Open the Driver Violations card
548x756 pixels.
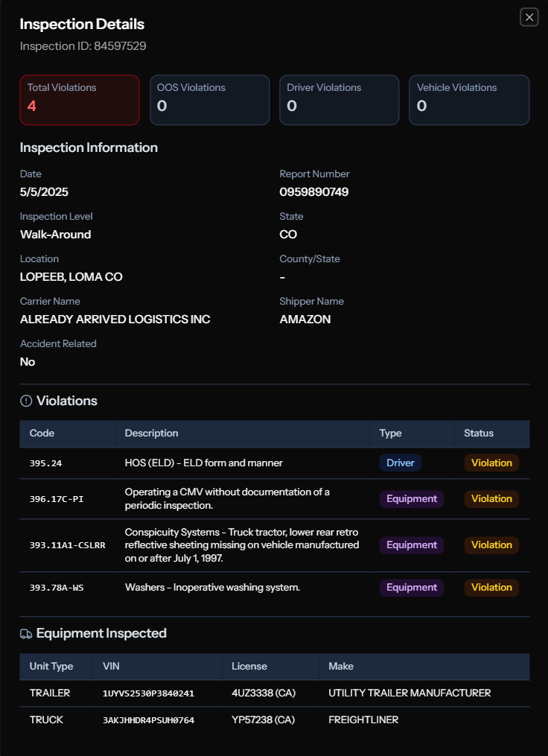339,100
